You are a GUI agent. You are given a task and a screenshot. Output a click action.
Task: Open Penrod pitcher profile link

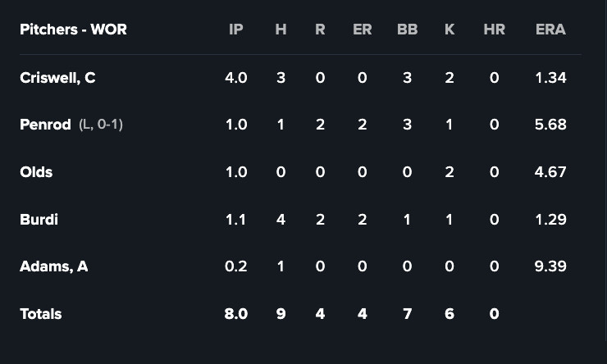(45, 125)
